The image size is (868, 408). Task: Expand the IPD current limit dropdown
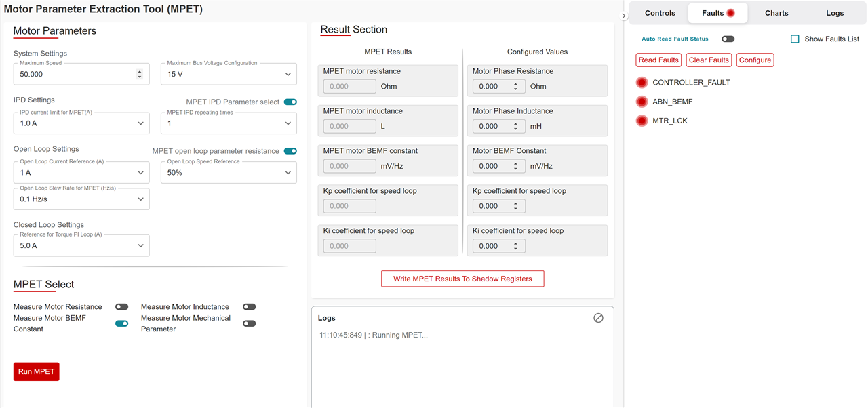tap(81, 123)
